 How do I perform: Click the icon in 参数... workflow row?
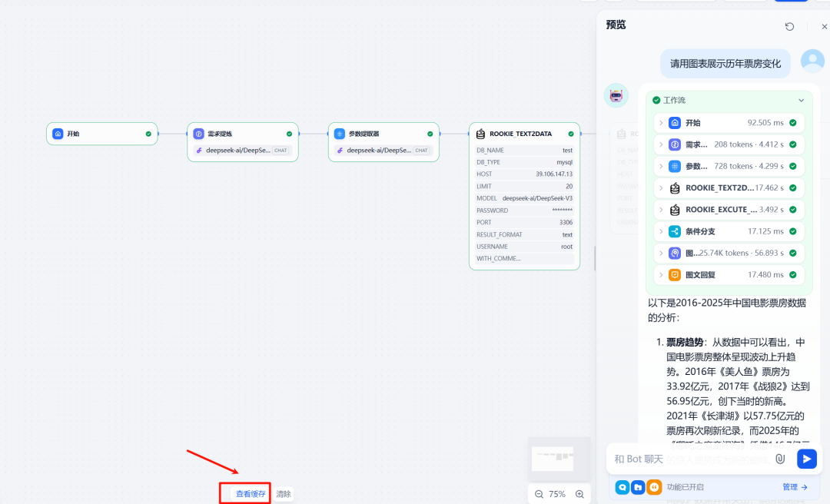point(675,166)
